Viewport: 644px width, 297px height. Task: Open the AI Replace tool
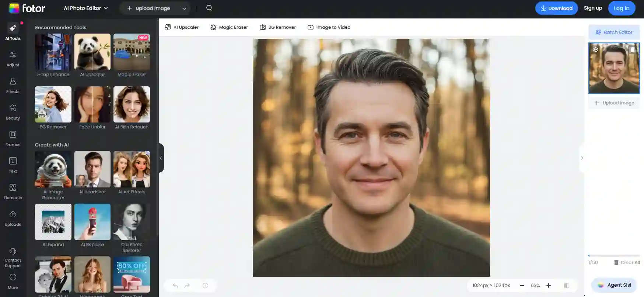pyautogui.click(x=92, y=222)
